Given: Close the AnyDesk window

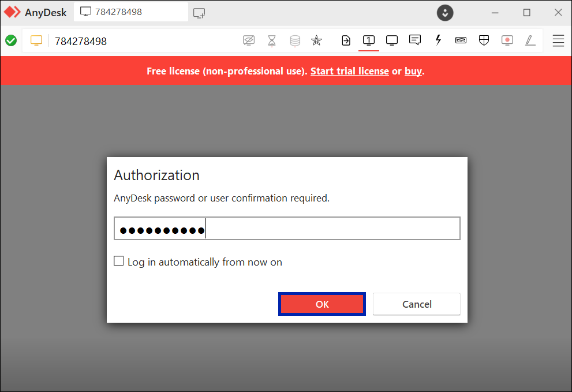Looking at the screenshot, I should [x=558, y=13].
